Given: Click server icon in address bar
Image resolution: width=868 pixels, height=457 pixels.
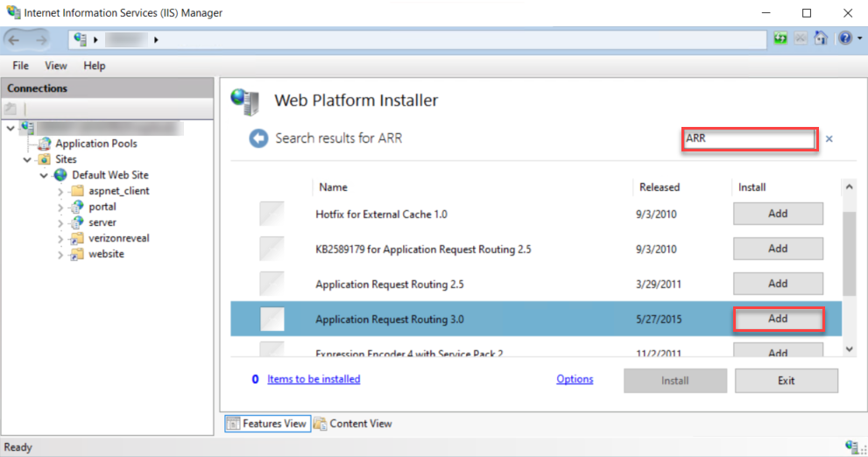Looking at the screenshot, I should 81,39.
